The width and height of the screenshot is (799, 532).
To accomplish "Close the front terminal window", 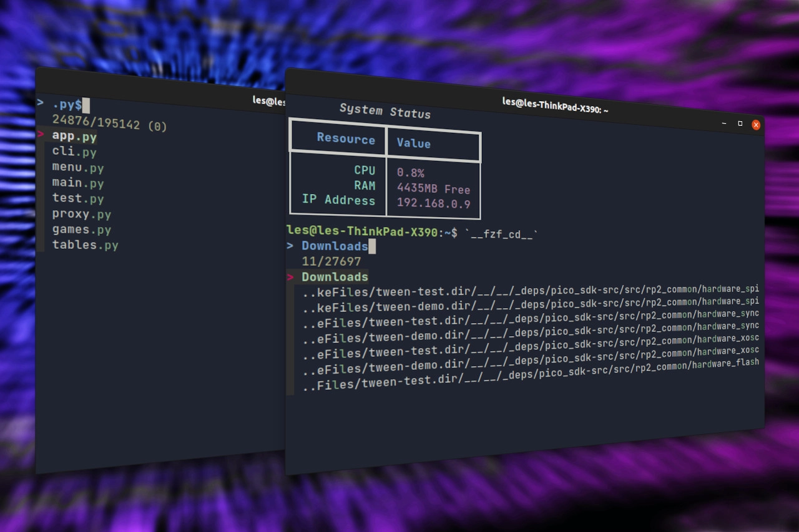I will click(x=756, y=125).
